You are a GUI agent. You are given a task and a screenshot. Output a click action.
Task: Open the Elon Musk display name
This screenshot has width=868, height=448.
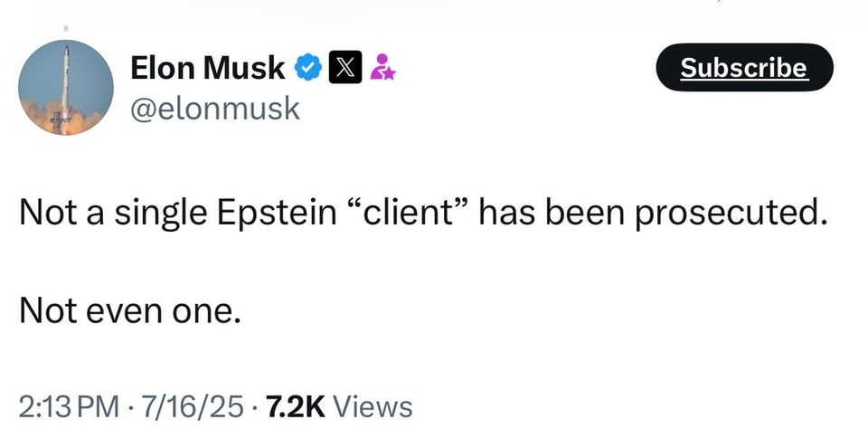pyautogui.click(x=208, y=66)
